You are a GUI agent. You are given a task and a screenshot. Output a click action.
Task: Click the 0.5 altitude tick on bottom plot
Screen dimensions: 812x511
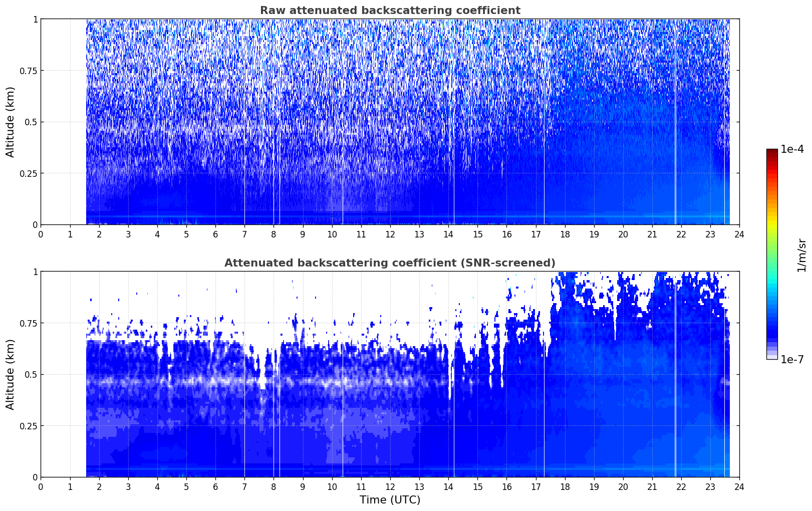[x=32, y=374]
